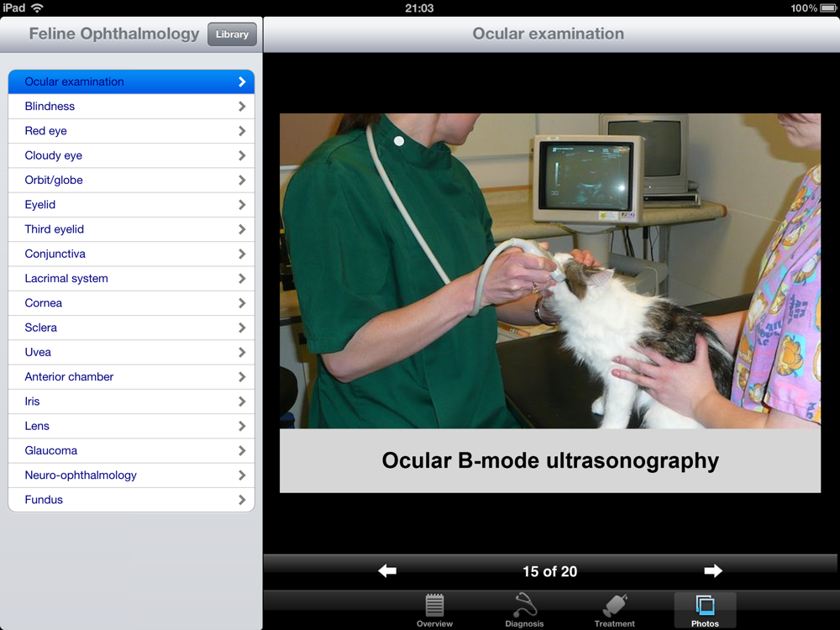
Task: Choose the Eyelid topic
Action: pos(131,205)
